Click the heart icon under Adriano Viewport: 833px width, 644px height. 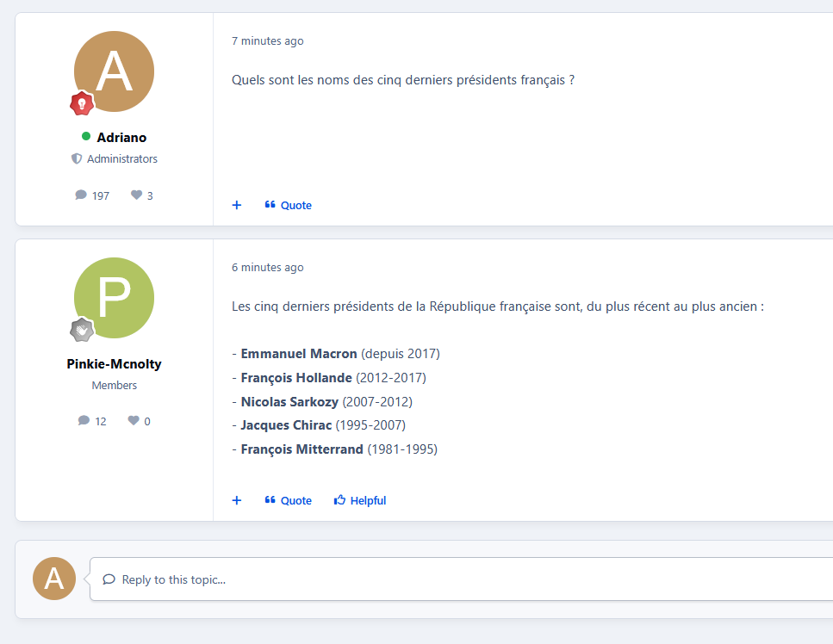click(x=136, y=195)
